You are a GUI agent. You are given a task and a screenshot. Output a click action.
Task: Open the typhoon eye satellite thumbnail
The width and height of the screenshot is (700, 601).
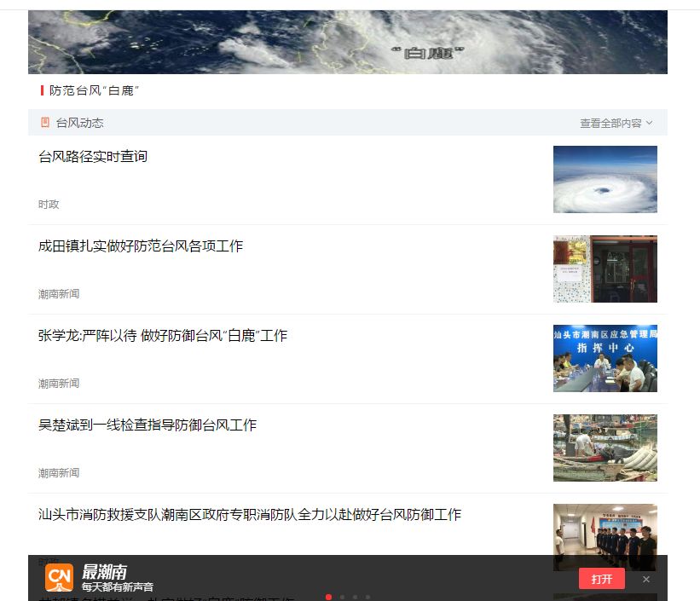(605, 179)
